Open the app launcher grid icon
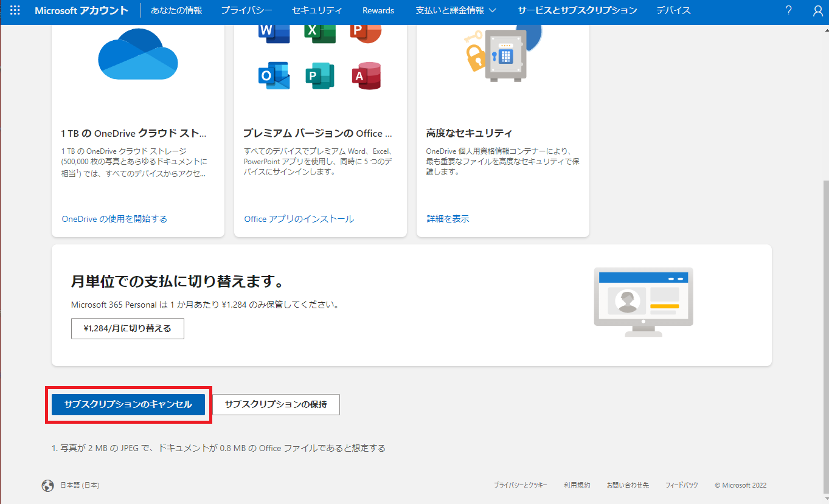Screen dimensions: 829x504 pyautogui.click(x=15, y=10)
